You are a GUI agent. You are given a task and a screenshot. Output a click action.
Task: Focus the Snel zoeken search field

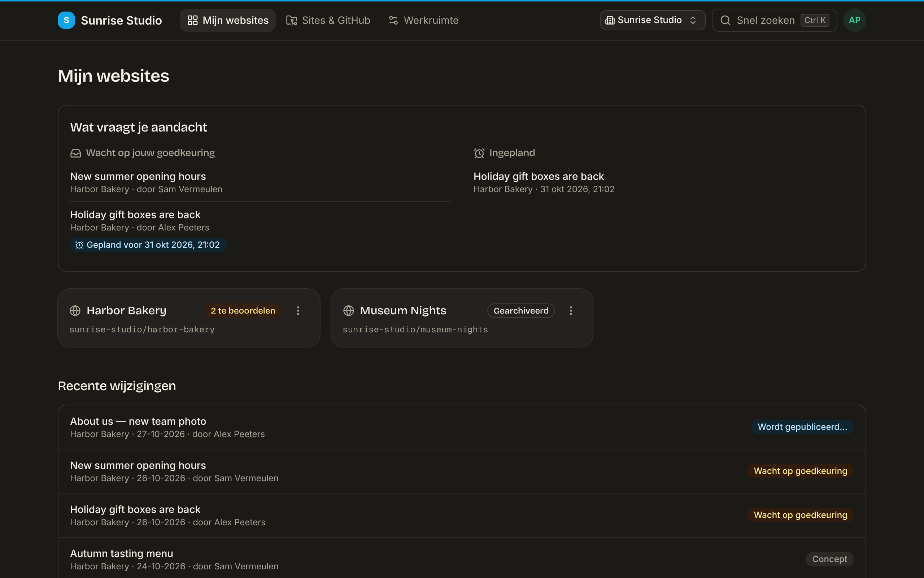[774, 20]
